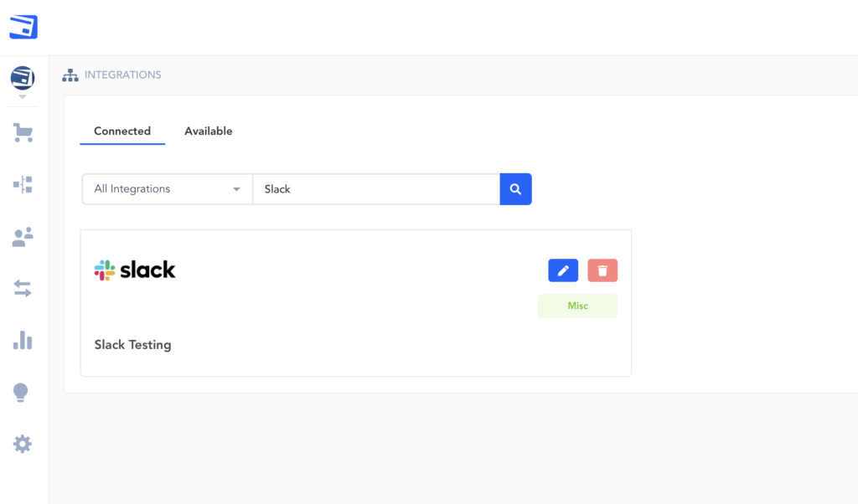Screen dimensions: 858x504
Task: Open the bar chart reports icon
Action: (23, 340)
